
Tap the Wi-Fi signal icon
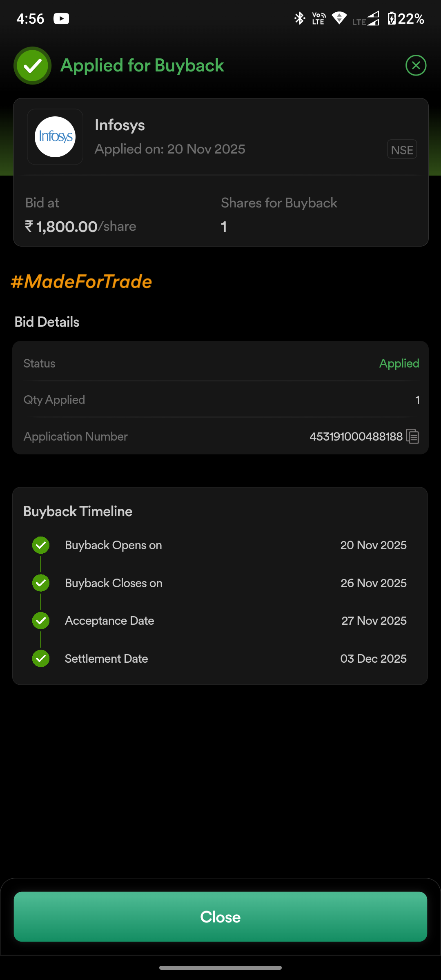[339, 18]
